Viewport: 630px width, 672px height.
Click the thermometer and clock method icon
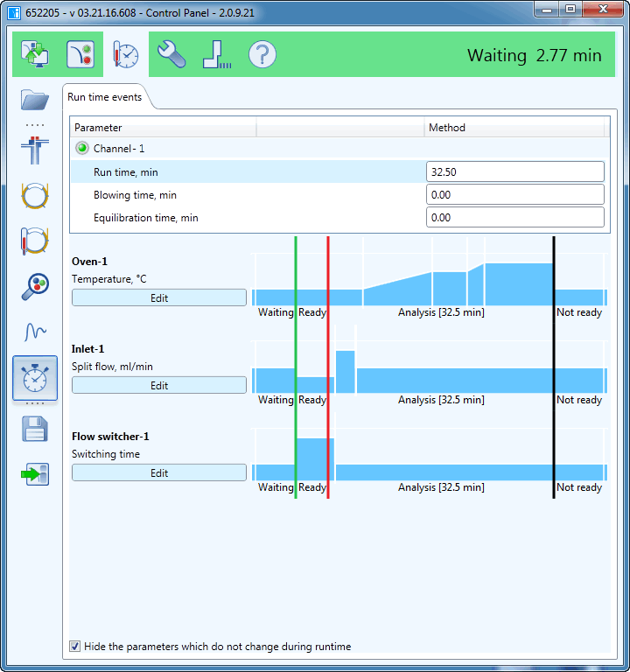pyautogui.click(x=126, y=54)
